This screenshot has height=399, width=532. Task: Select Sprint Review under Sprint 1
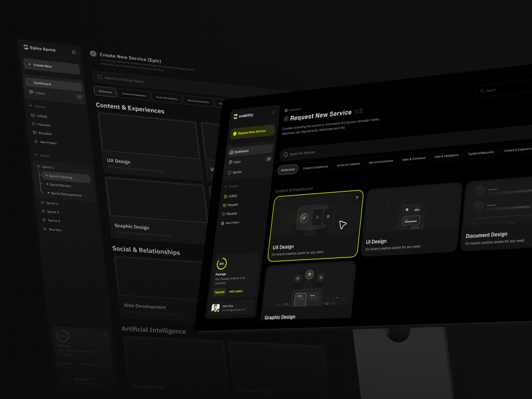click(x=59, y=185)
